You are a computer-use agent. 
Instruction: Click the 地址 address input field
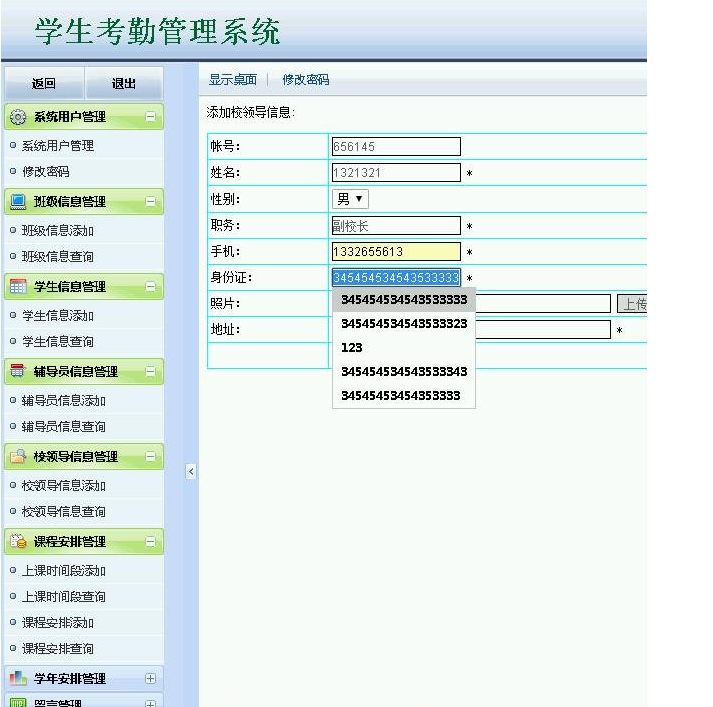click(542, 330)
